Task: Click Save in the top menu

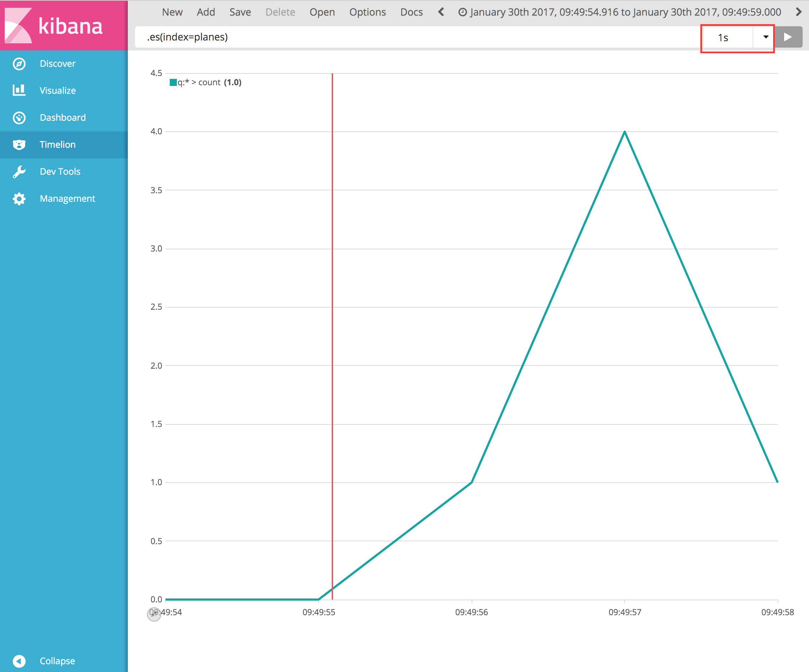Action: tap(240, 12)
